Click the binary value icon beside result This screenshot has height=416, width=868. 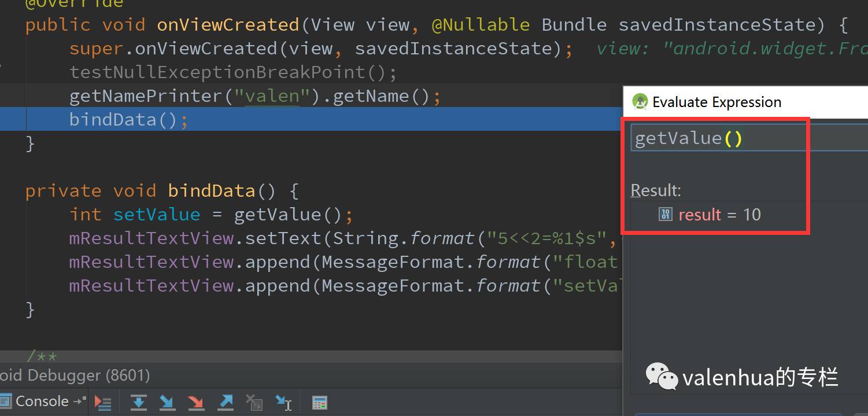pos(665,215)
